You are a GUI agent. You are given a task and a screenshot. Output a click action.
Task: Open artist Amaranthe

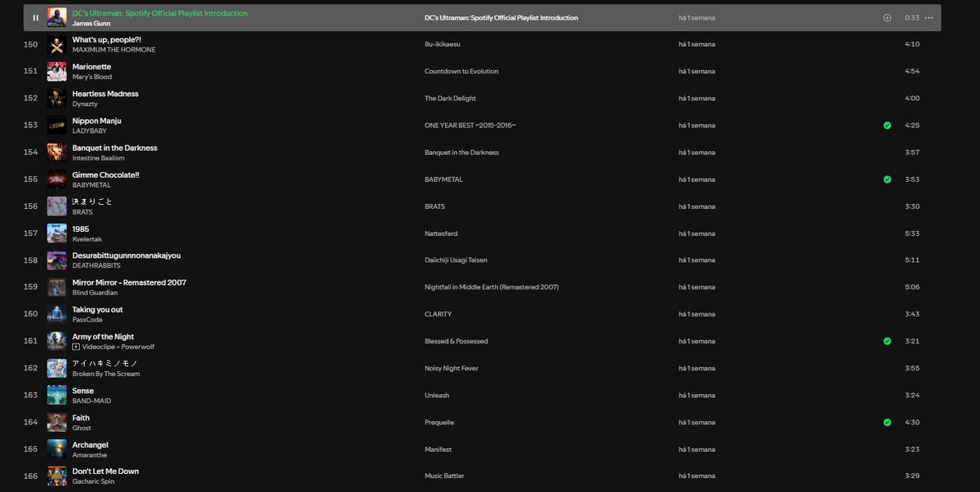point(90,455)
